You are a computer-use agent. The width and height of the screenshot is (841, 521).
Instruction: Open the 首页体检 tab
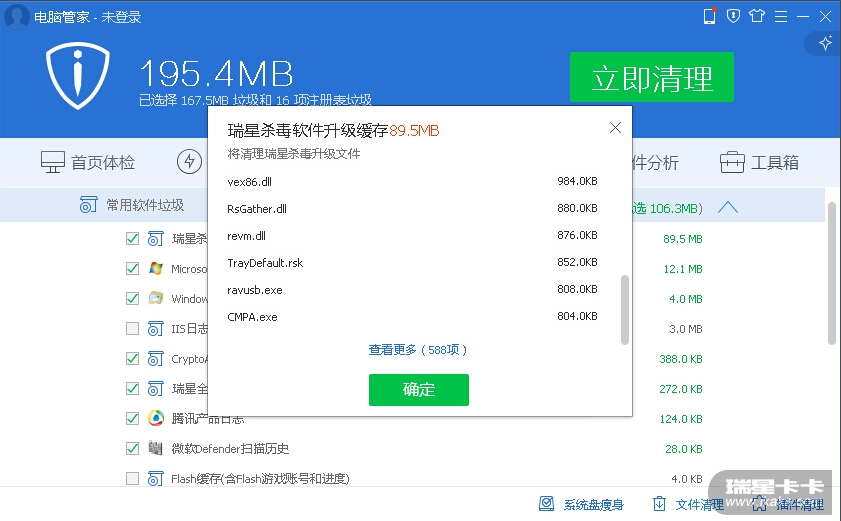tap(88, 162)
